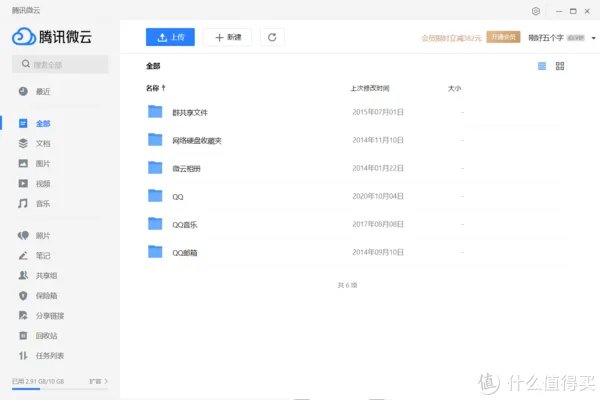Click the 共享组 share group icon
This screenshot has height=400, width=600.
(x=23, y=275)
